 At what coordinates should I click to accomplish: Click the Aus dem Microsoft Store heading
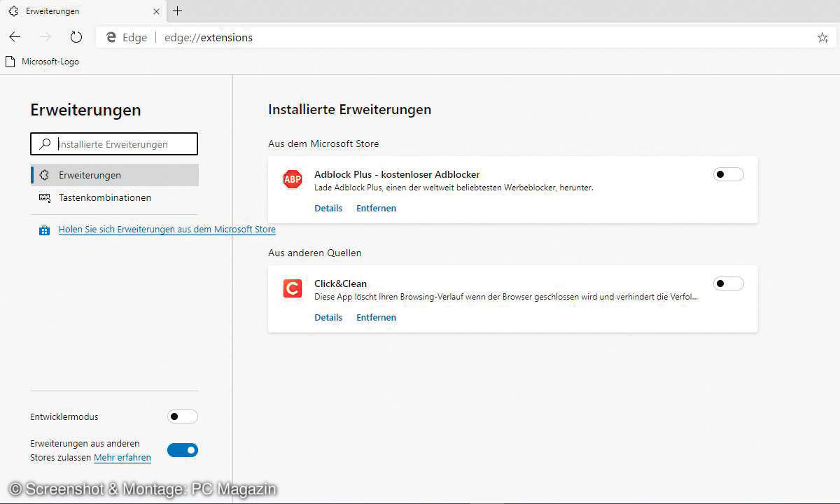point(323,143)
